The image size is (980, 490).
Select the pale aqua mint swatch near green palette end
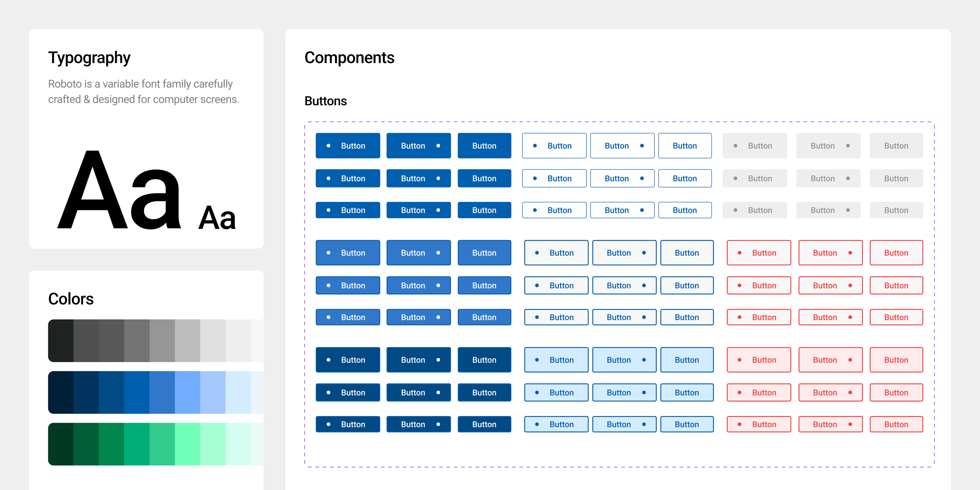[x=238, y=444]
